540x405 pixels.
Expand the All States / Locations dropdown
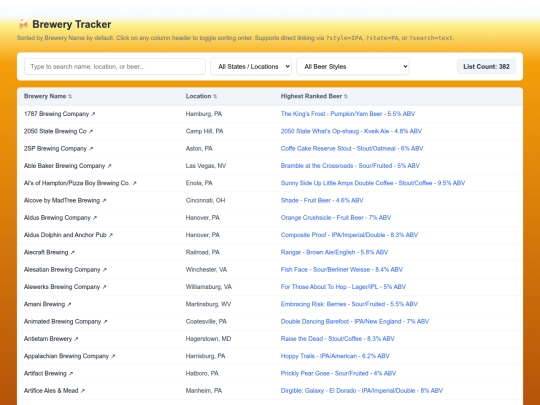tap(251, 66)
